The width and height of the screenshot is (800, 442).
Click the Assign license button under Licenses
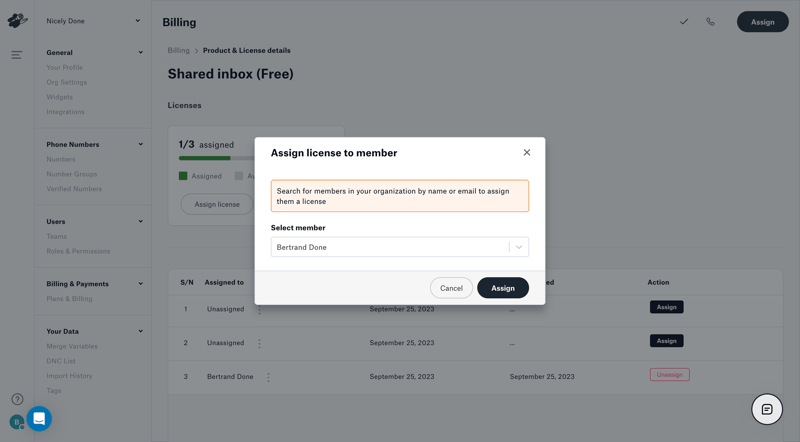[x=217, y=204]
